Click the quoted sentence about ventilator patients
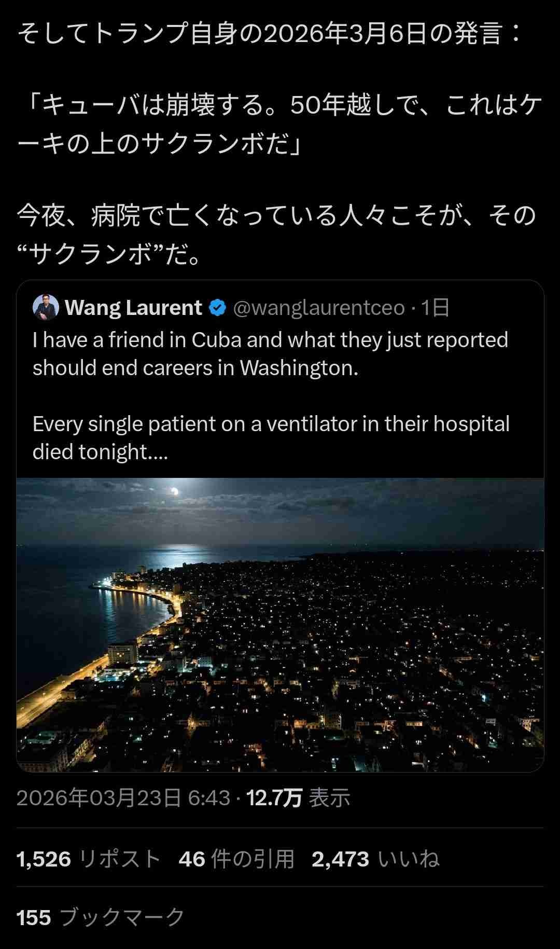560x949 pixels. click(271, 438)
